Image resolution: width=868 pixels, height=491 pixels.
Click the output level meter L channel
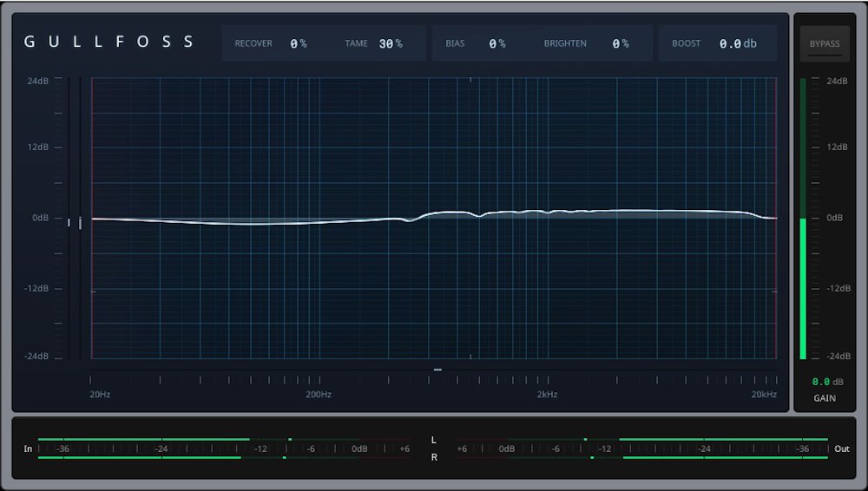[722, 440]
